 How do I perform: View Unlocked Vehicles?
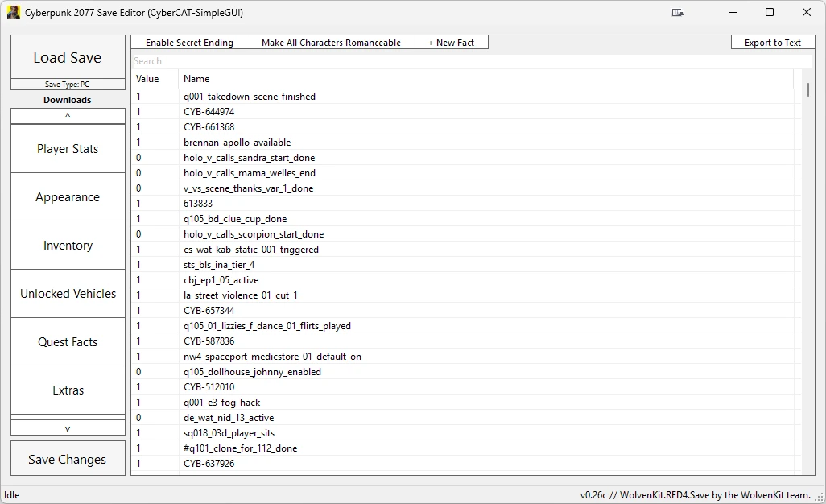(x=67, y=293)
